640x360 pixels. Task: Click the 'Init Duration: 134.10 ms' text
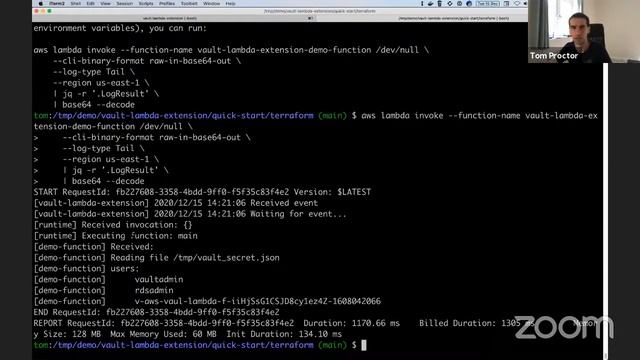click(x=284, y=334)
